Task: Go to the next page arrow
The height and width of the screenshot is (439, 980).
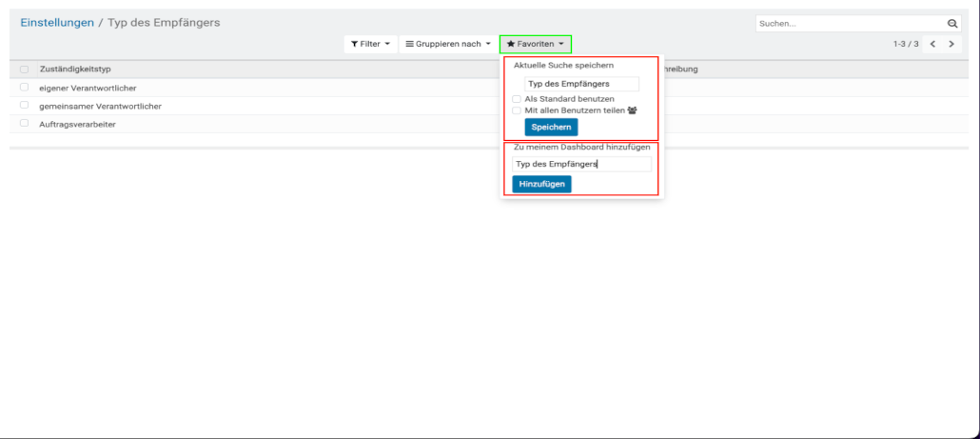Action: (x=951, y=45)
